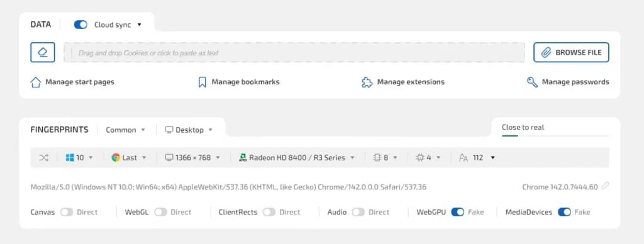Open the memory 8 dropdown arrow
This screenshot has height=244, width=644.
(395, 158)
